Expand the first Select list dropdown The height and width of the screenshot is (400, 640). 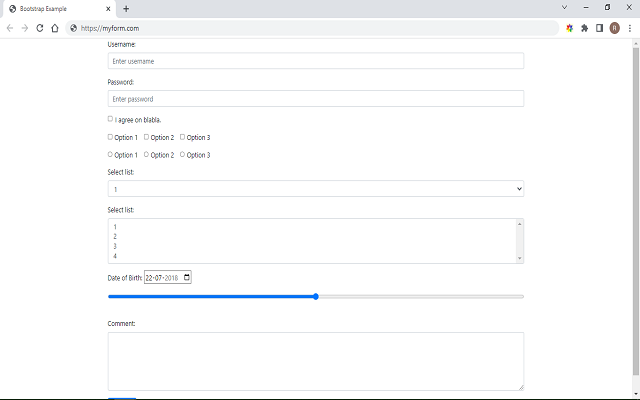315,188
